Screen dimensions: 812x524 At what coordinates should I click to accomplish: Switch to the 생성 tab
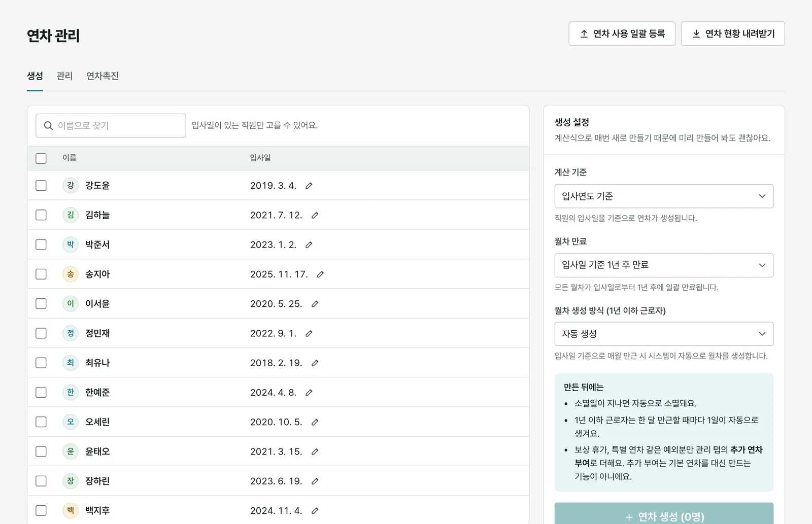pos(35,76)
